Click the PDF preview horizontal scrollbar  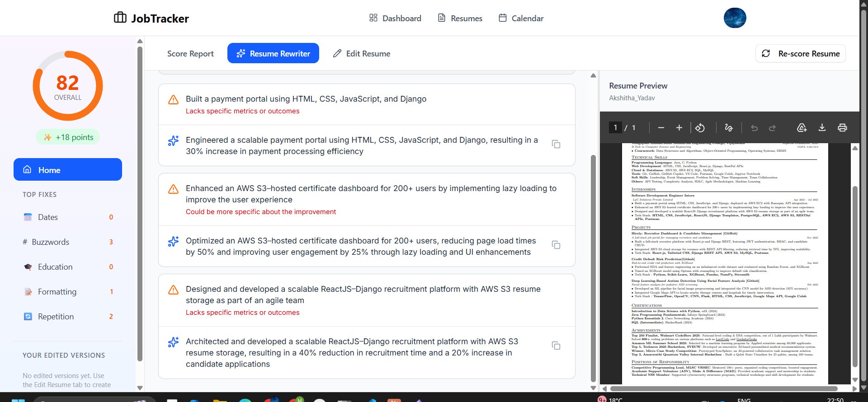click(x=724, y=388)
